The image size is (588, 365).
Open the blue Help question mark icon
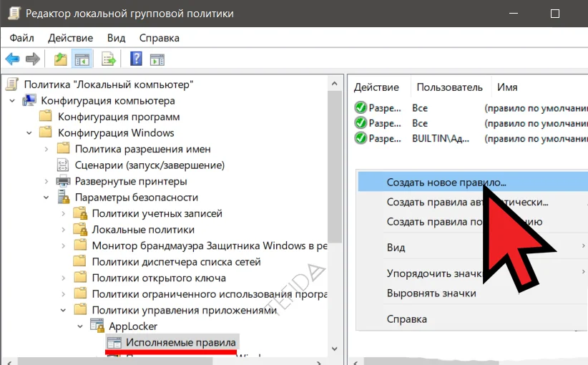tap(136, 59)
